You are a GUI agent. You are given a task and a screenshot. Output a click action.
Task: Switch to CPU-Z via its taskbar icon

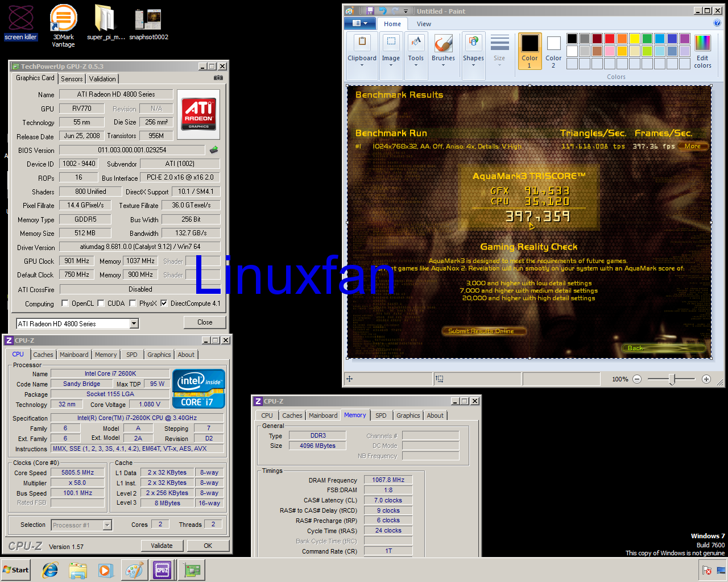pos(162,570)
